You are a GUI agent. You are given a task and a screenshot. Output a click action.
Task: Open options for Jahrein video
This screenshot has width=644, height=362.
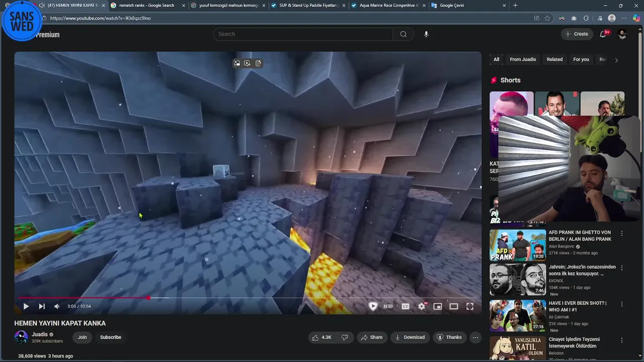click(x=622, y=267)
